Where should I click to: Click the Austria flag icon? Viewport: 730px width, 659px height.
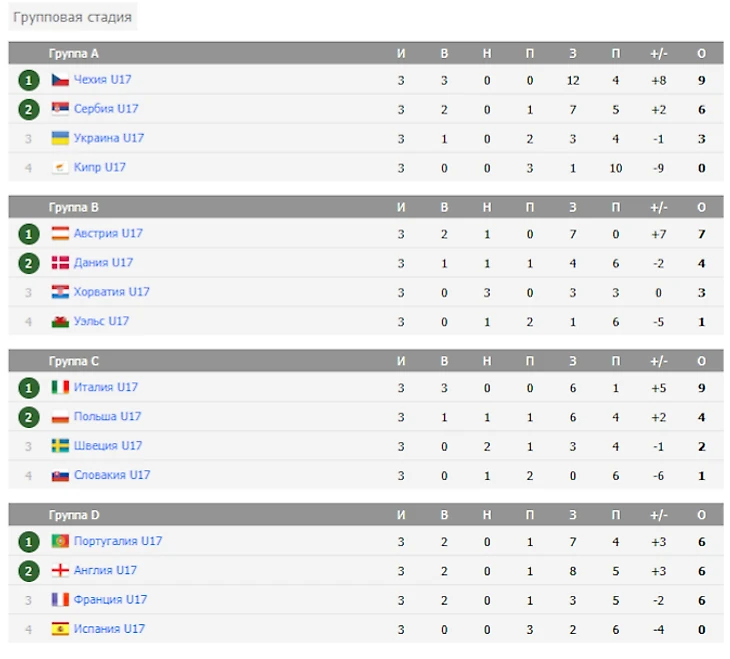click(x=60, y=234)
